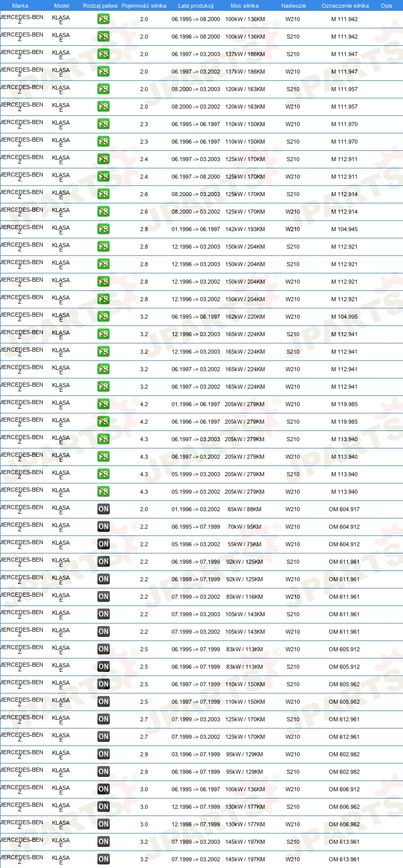Select the Rodzaj paliwa column header
Image resolution: width=403 pixels, height=868 pixels.
tap(100, 6)
